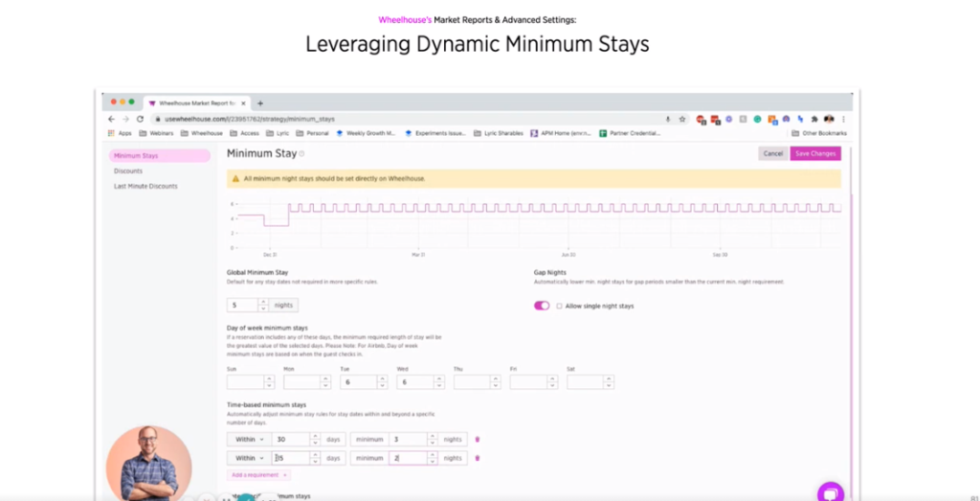The width and height of the screenshot is (980, 501).
Task: Click the empty Sun minimum stay field
Action: (246, 382)
